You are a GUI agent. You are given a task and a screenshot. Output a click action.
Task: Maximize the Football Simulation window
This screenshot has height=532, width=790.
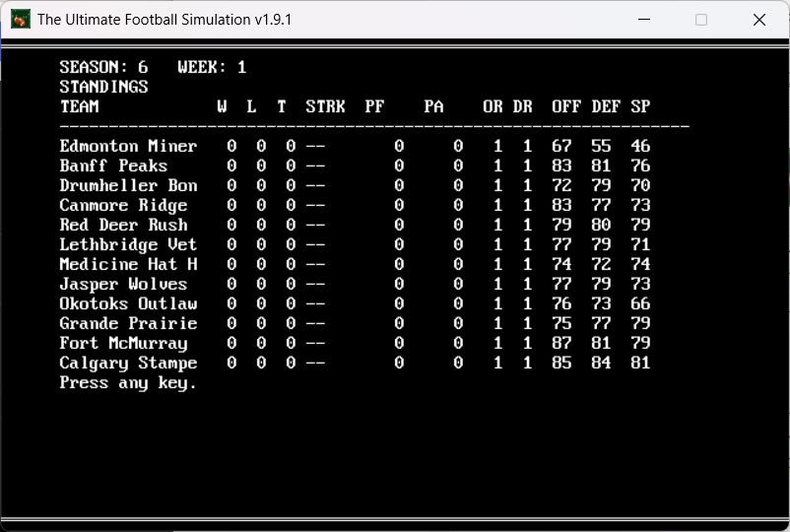701,20
